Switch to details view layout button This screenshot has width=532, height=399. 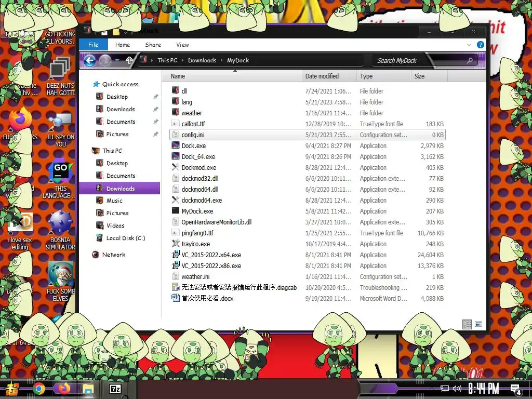point(467,324)
